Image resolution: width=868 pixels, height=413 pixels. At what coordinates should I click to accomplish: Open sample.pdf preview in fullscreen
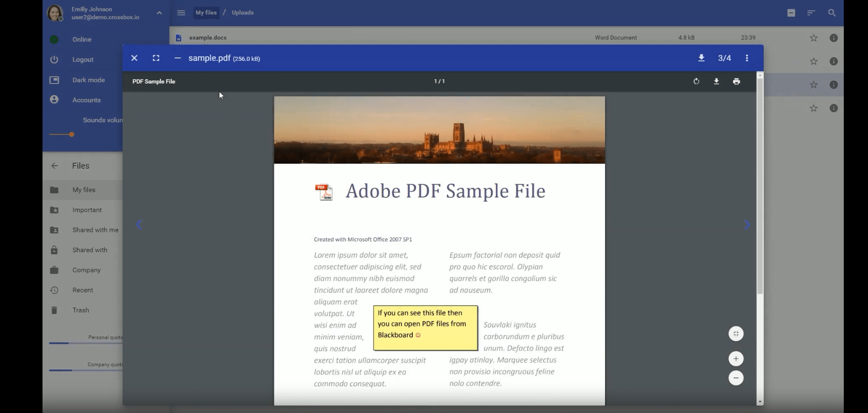click(156, 58)
